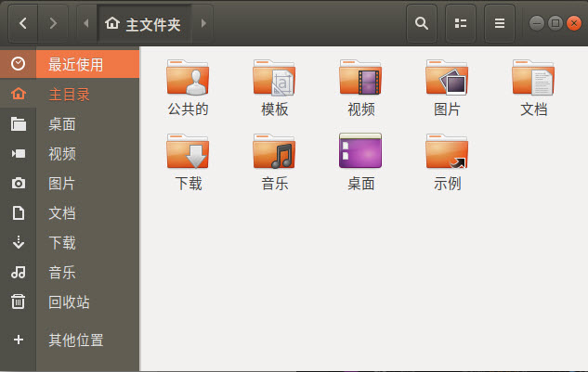
Task: Click the home icon in path bar
Action: click(x=112, y=23)
